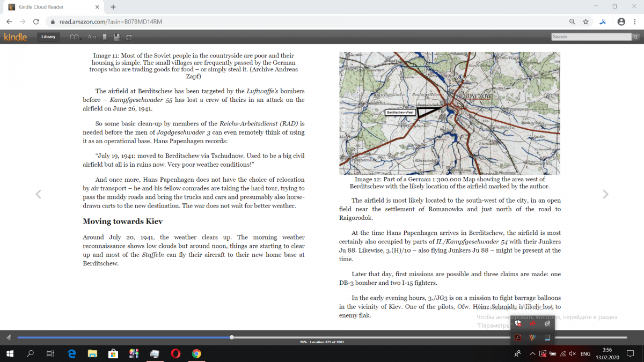
Task: Open a new browser tab
Action: coord(113,7)
